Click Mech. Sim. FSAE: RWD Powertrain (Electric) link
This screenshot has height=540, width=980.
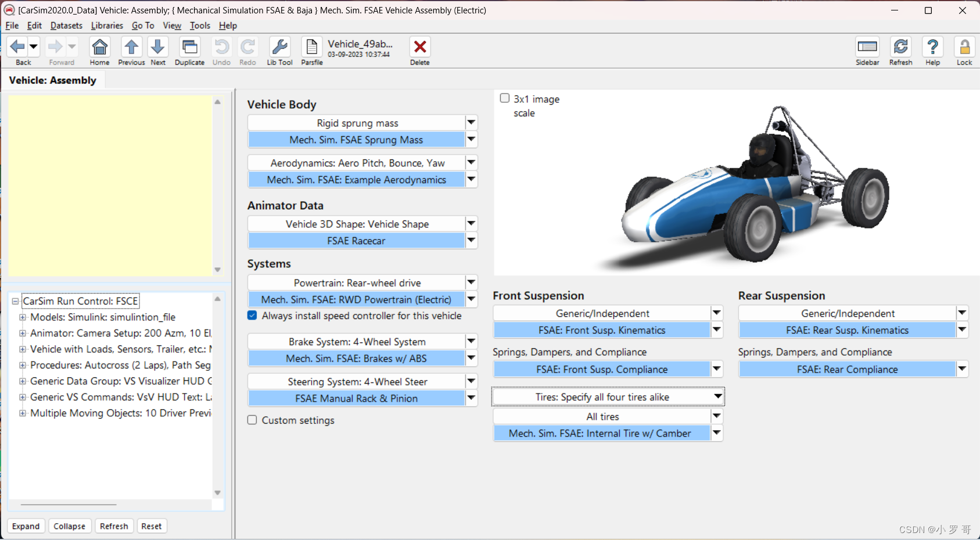(356, 299)
